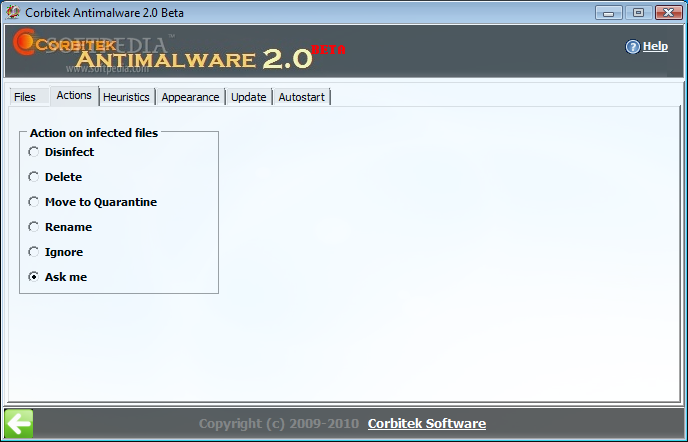Screen dimensions: 688x442
Task: Select Move to Quarantine option
Action: (x=33, y=202)
